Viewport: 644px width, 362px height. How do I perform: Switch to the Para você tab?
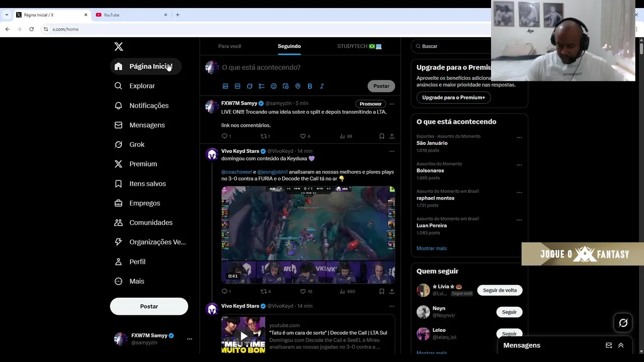tap(229, 46)
